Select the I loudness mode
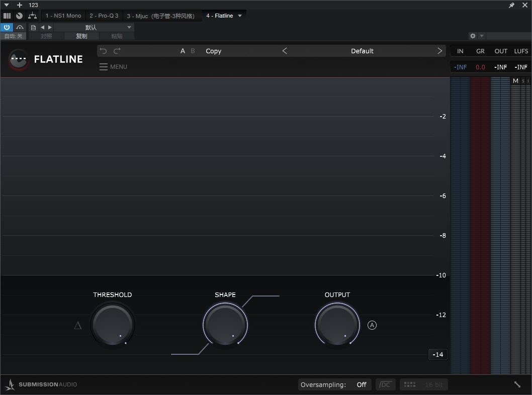 tap(528, 81)
